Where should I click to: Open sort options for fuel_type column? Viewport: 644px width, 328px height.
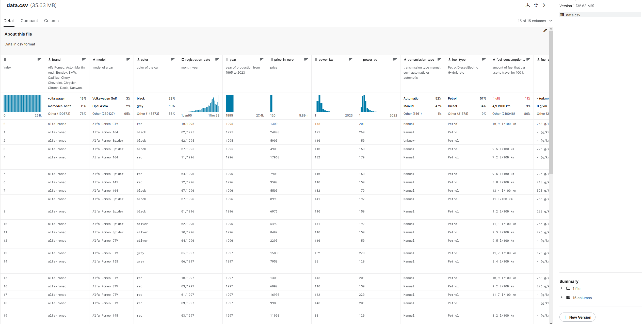(484, 59)
